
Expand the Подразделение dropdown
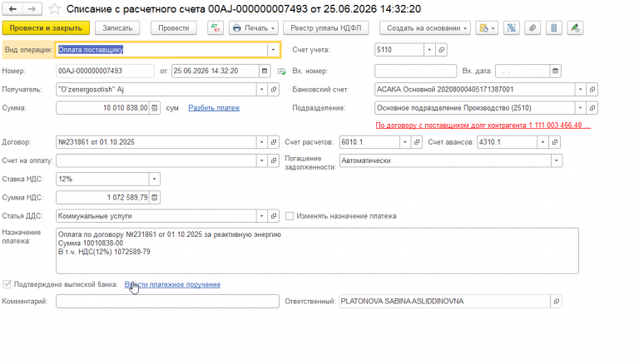[580, 108]
